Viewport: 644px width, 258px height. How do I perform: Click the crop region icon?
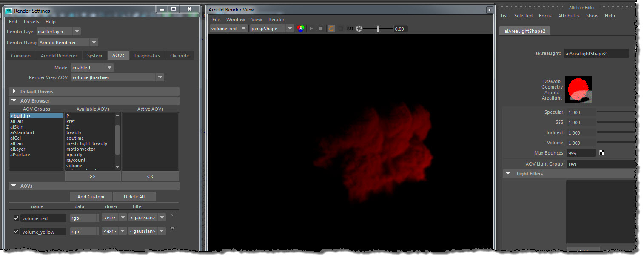point(341,29)
